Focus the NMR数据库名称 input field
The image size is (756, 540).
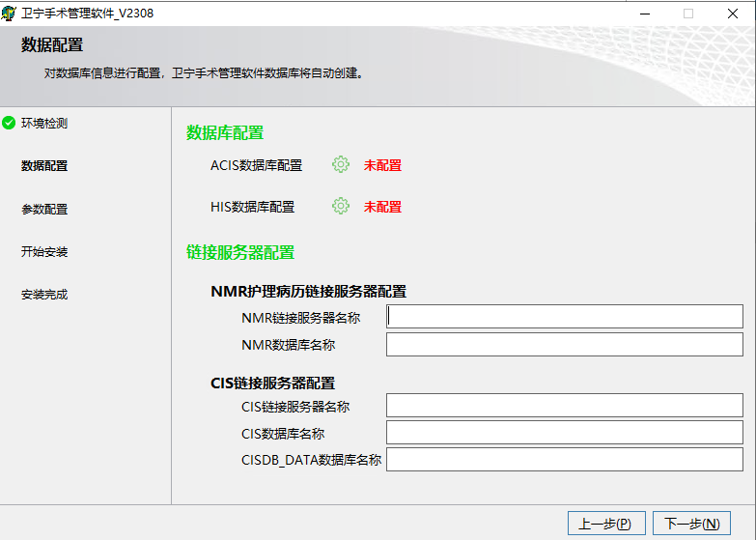(565, 345)
